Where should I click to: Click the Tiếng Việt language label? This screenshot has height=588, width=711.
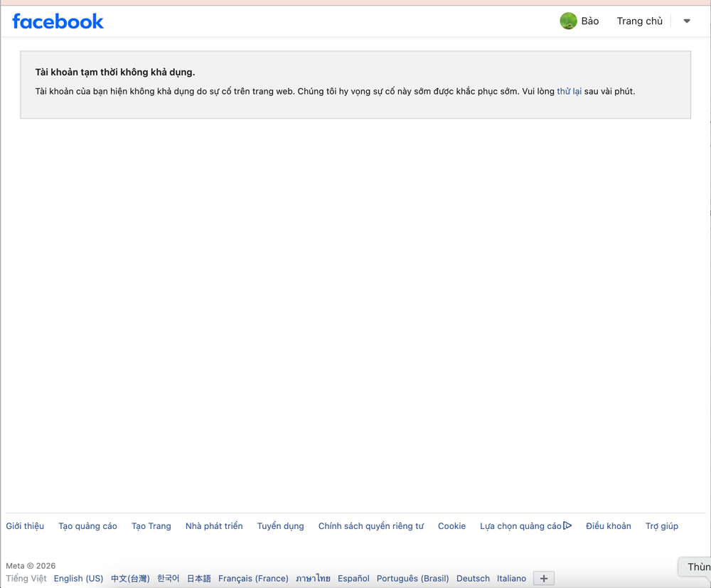pyautogui.click(x=26, y=579)
